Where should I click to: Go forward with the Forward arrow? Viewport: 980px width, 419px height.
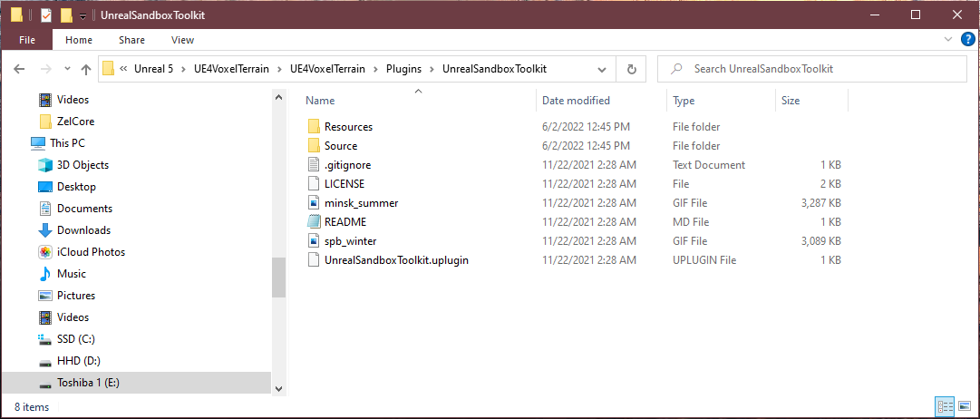pos(45,69)
